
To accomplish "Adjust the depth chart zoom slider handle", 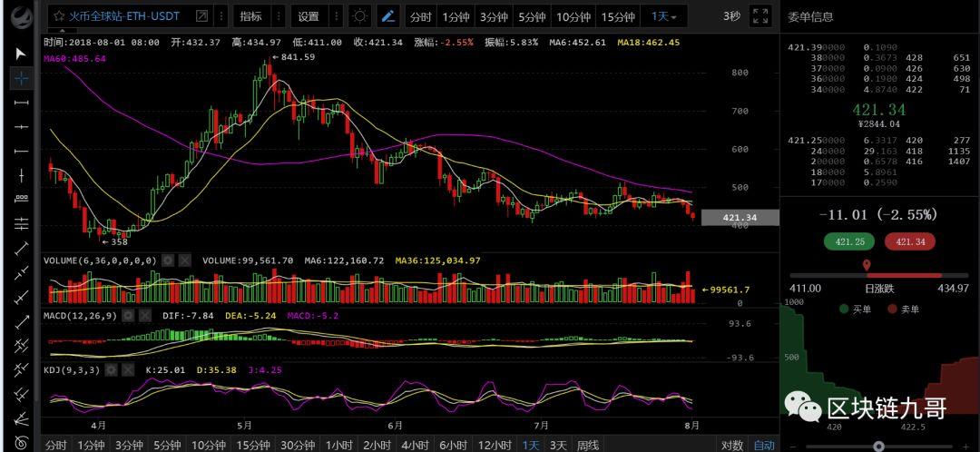I will pyautogui.click(x=878, y=446).
